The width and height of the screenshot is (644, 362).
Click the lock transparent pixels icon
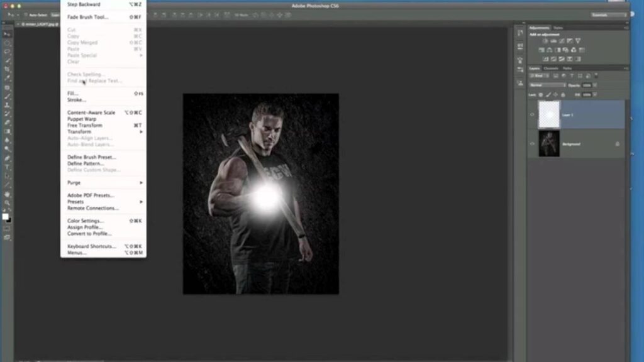540,94
